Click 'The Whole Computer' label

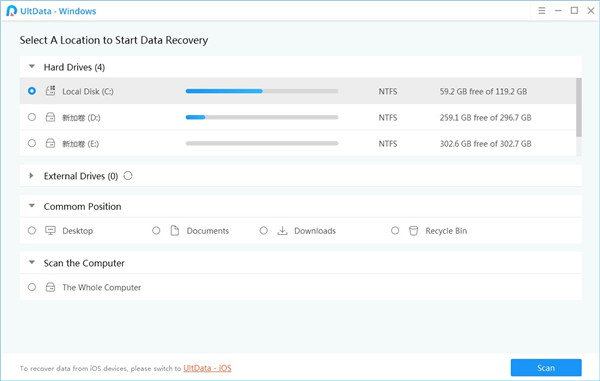102,287
